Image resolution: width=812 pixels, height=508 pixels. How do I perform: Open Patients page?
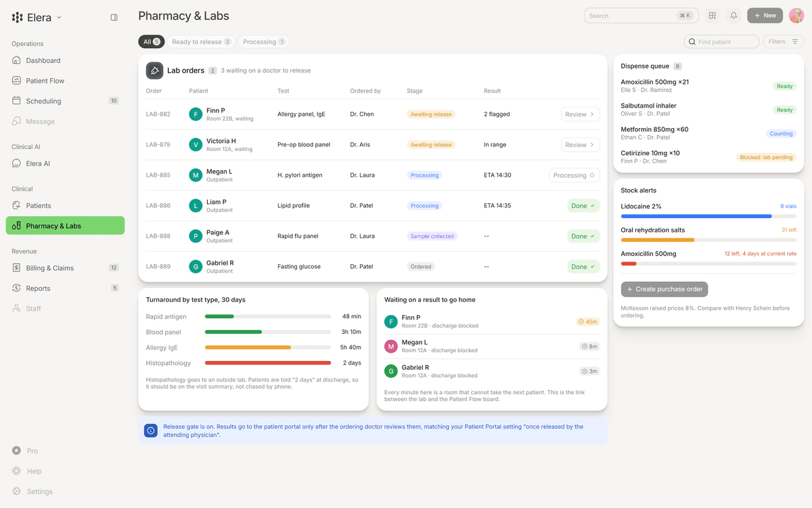click(65, 205)
